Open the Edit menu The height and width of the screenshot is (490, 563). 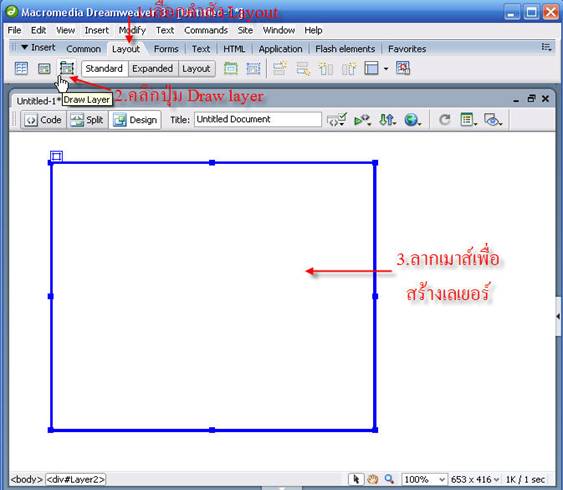pos(38,30)
